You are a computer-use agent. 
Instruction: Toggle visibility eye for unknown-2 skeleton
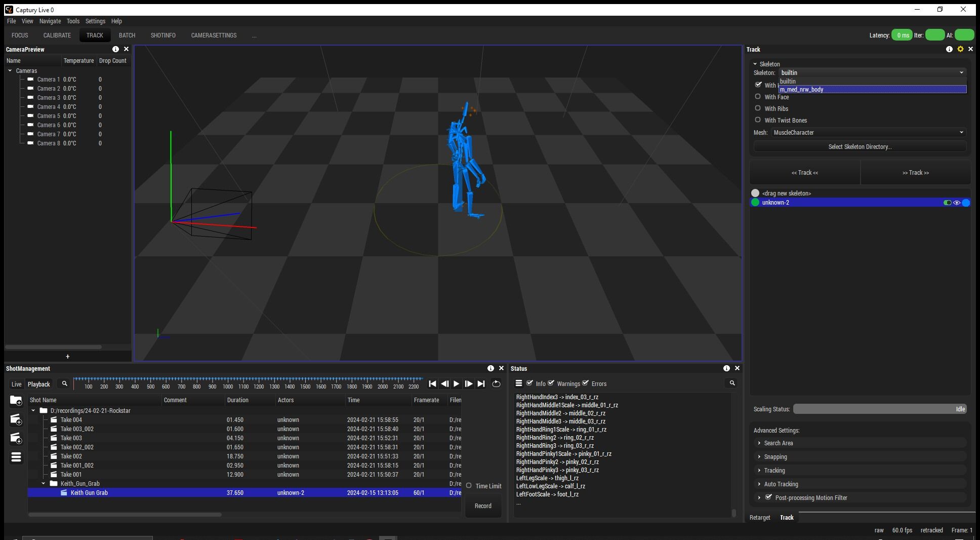point(957,203)
